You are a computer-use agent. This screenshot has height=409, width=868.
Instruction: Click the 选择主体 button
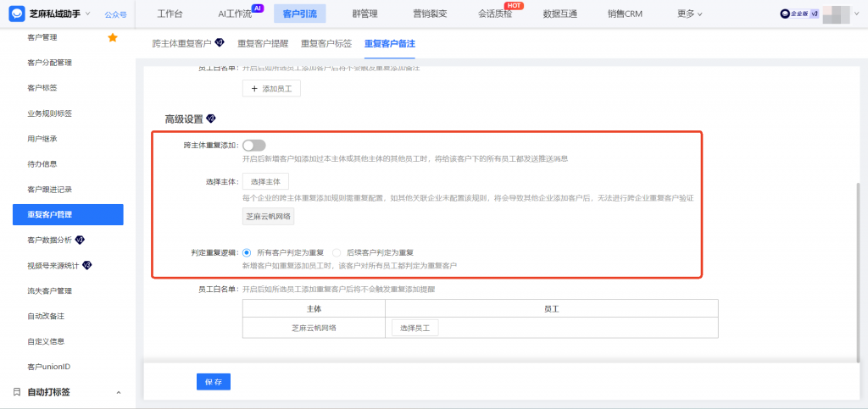coord(265,181)
